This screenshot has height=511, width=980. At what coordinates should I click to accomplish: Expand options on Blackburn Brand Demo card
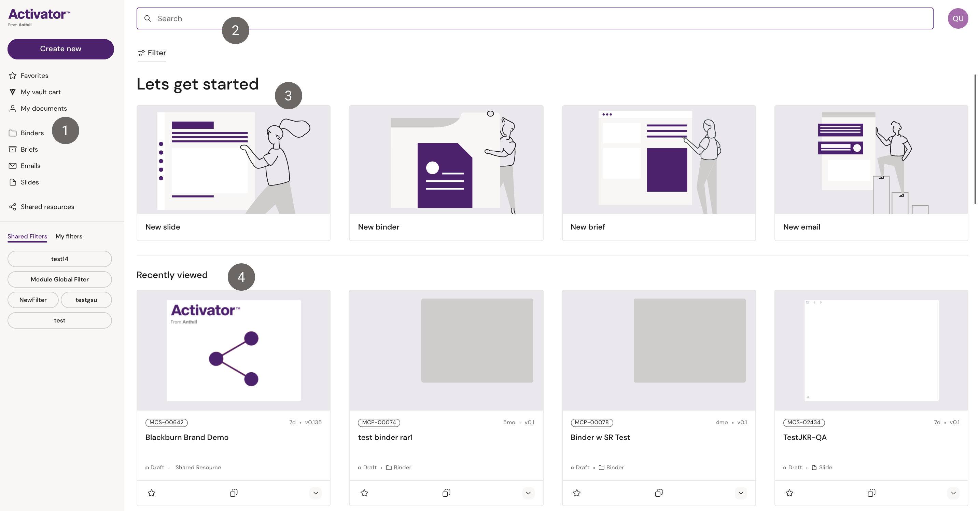[x=316, y=493]
